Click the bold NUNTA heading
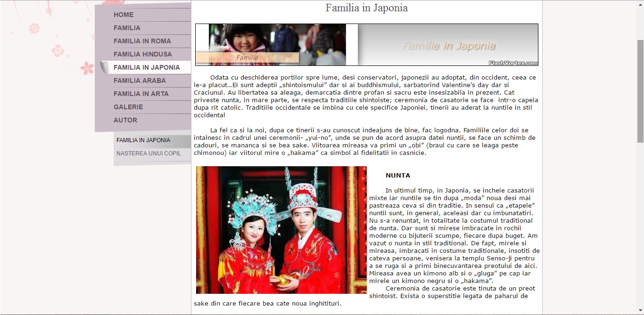This screenshot has width=644, height=315. 398,176
